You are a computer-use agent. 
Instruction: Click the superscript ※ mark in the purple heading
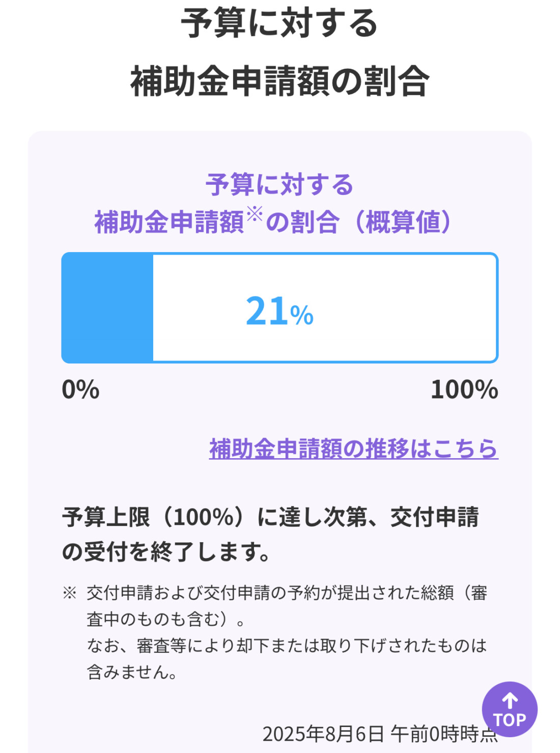255,213
